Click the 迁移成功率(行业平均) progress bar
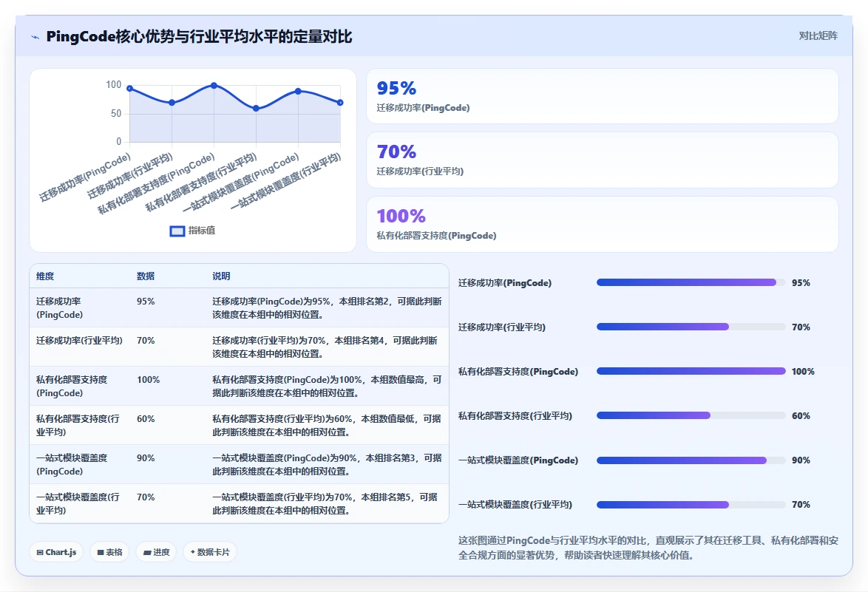 [x=691, y=327]
